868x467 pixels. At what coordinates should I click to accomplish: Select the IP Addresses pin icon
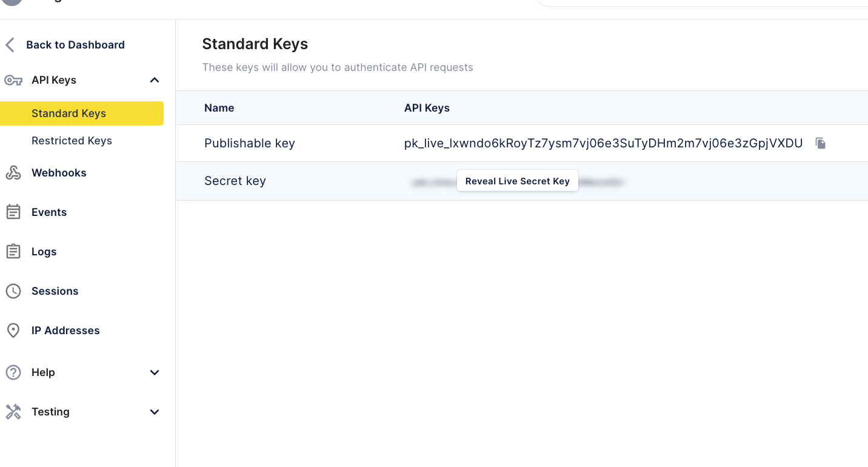coord(13,330)
